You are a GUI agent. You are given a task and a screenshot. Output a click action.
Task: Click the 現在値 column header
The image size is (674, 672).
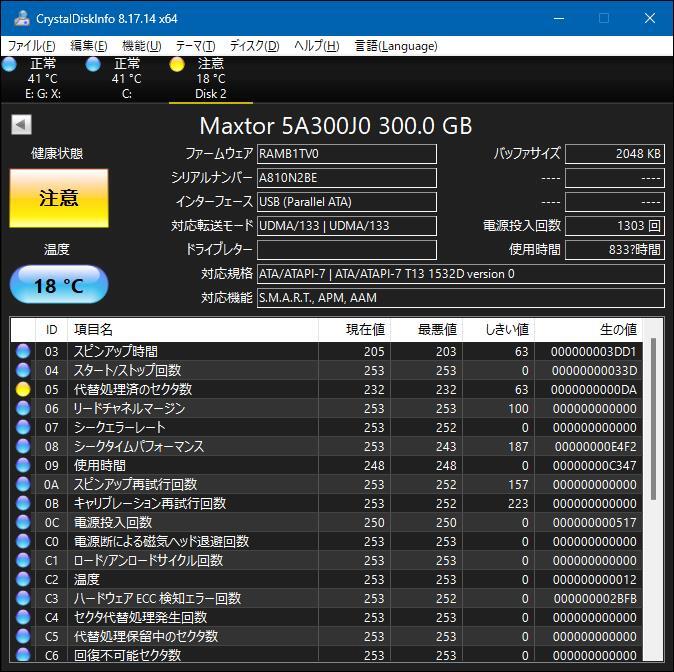coord(355,330)
